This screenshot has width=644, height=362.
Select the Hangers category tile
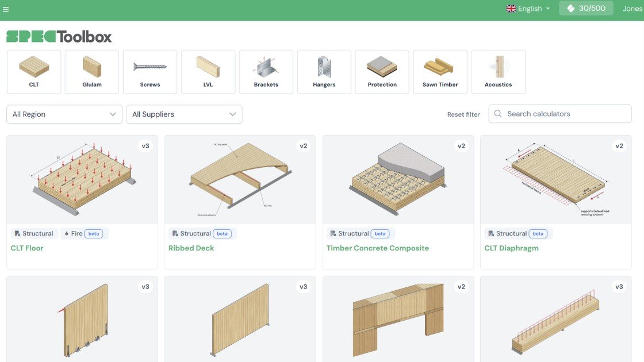click(324, 72)
